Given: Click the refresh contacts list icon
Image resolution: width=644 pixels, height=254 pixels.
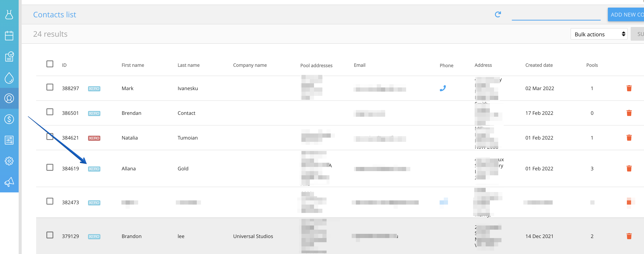Looking at the screenshot, I should pos(498,14).
